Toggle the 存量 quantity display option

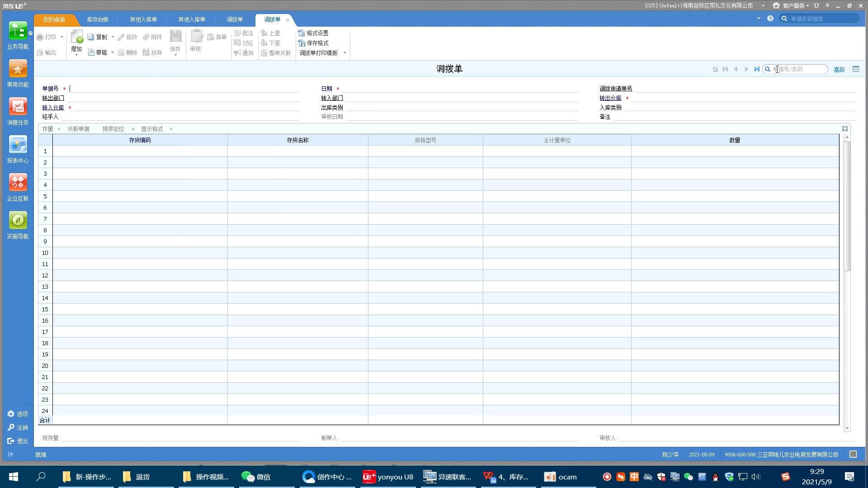pyautogui.click(x=47, y=129)
